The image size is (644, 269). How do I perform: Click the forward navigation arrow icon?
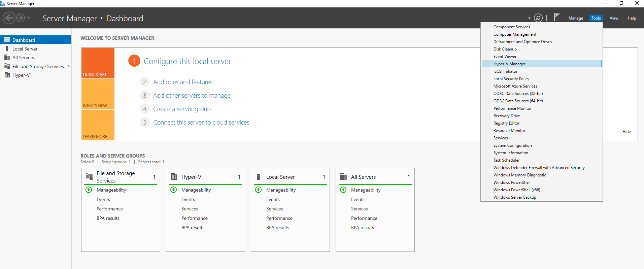[21, 18]
